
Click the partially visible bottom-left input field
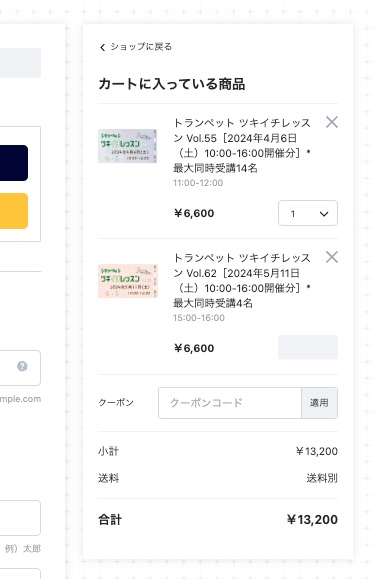20,574
